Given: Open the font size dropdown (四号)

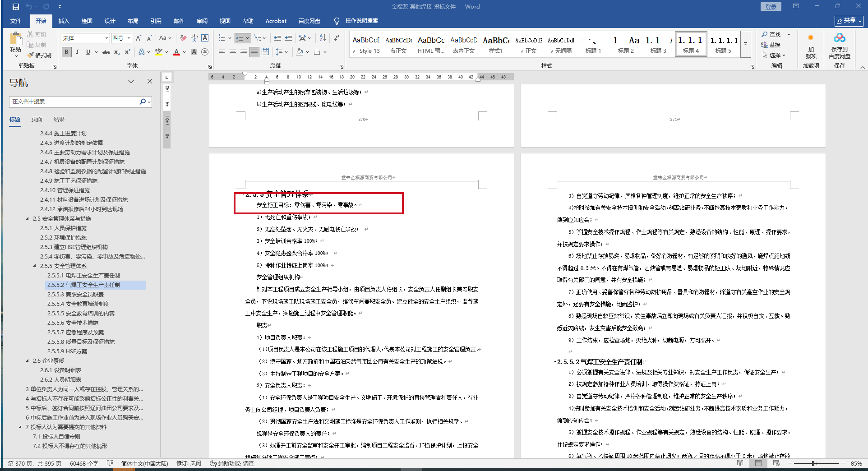Looking at the screenshot, I should point(129,38).
